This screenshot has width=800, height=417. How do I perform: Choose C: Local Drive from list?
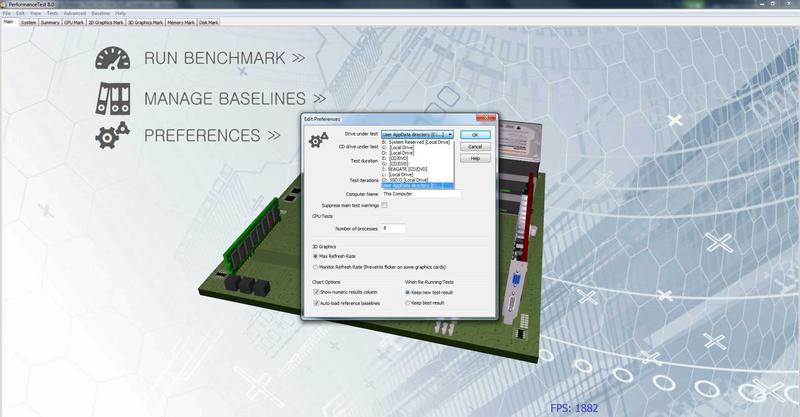tap(417, 148)
